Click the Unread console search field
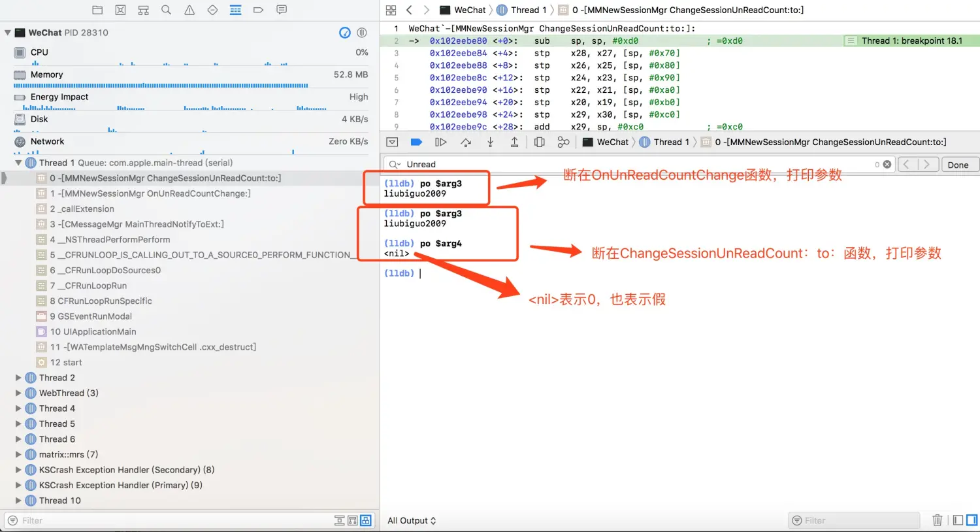The height and width of the screenshot is (532, 980). [x=639, y=165]
